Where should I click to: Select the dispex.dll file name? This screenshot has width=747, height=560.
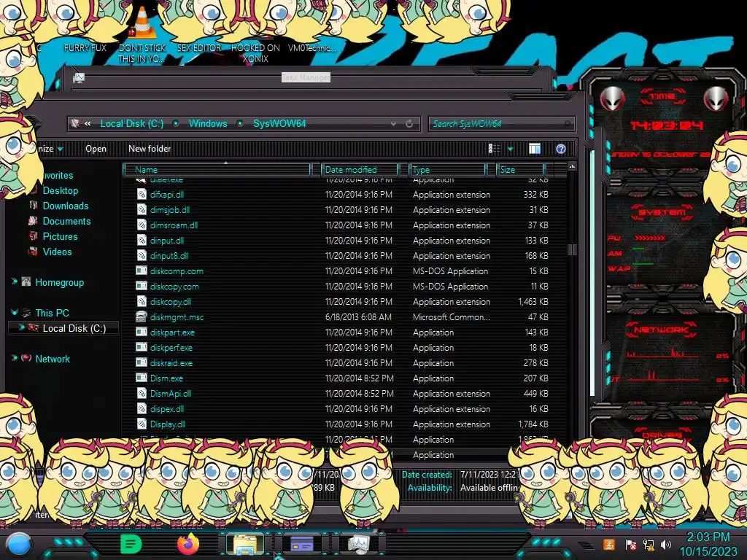(x=167, y=408)
